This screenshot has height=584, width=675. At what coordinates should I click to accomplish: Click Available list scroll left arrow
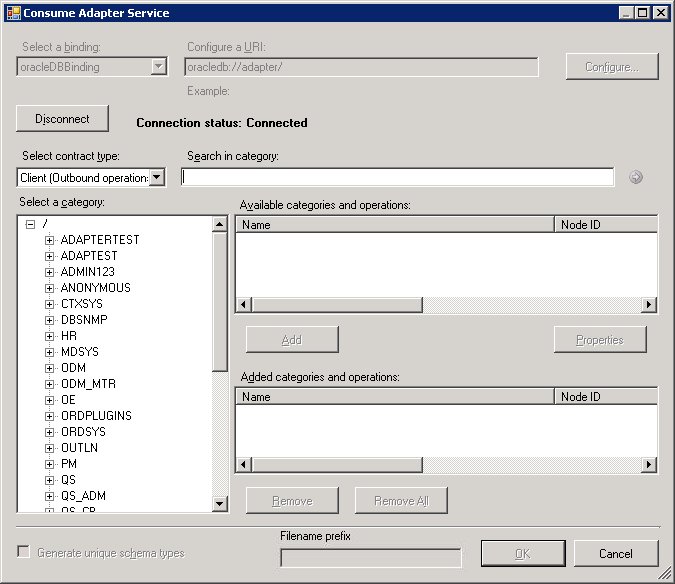click(244, 305)
